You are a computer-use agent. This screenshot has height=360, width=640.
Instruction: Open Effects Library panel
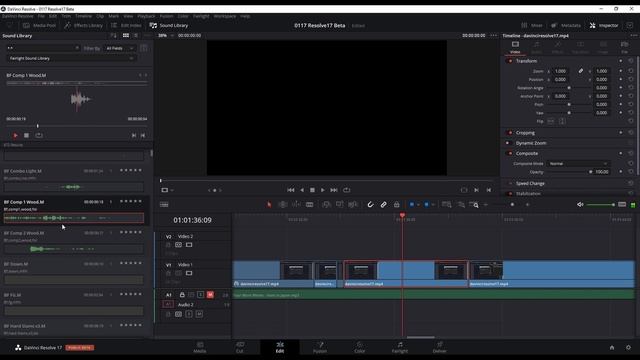[x=83, y=25]
